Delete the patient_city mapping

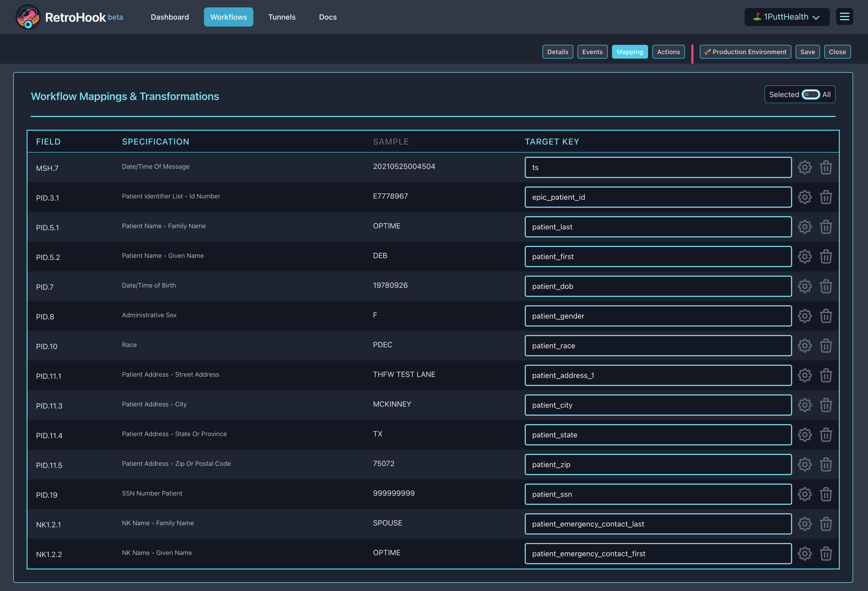826,405
